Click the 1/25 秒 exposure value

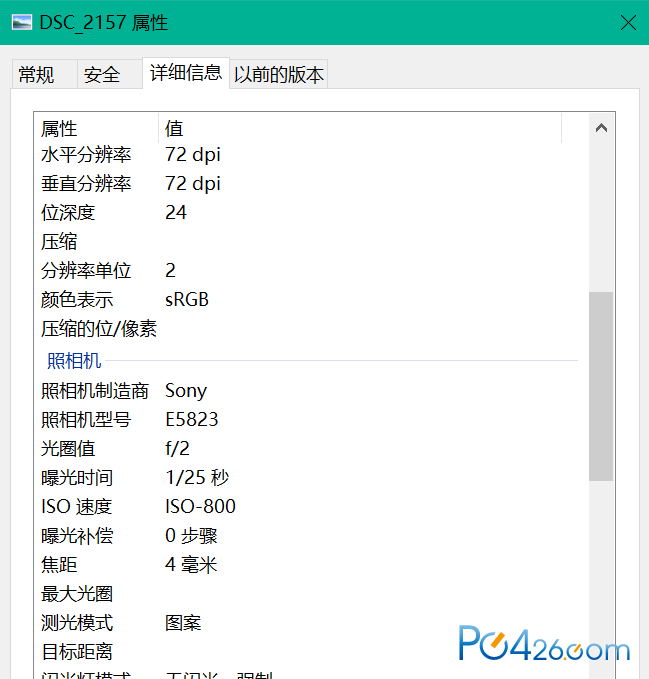pos(197,478)
